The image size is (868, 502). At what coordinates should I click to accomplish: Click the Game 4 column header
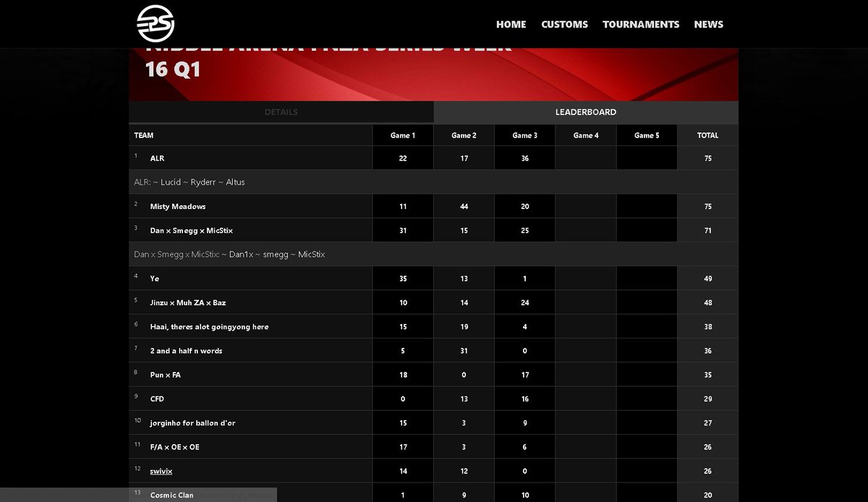point(586,135)
